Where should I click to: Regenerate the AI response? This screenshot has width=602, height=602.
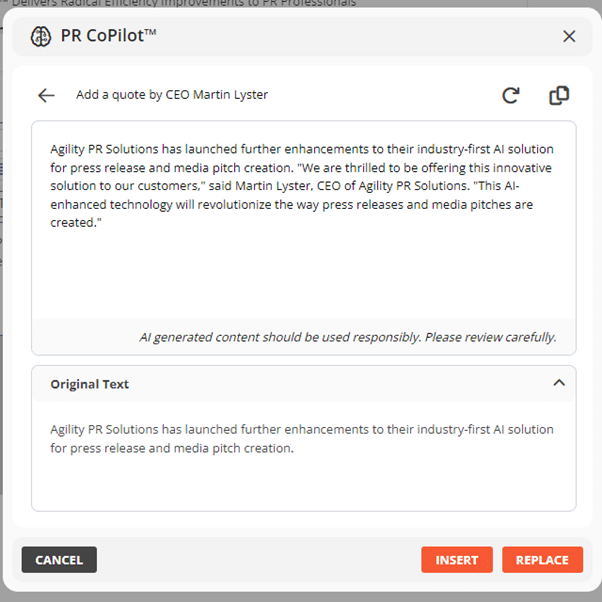[x=511, y=95]
